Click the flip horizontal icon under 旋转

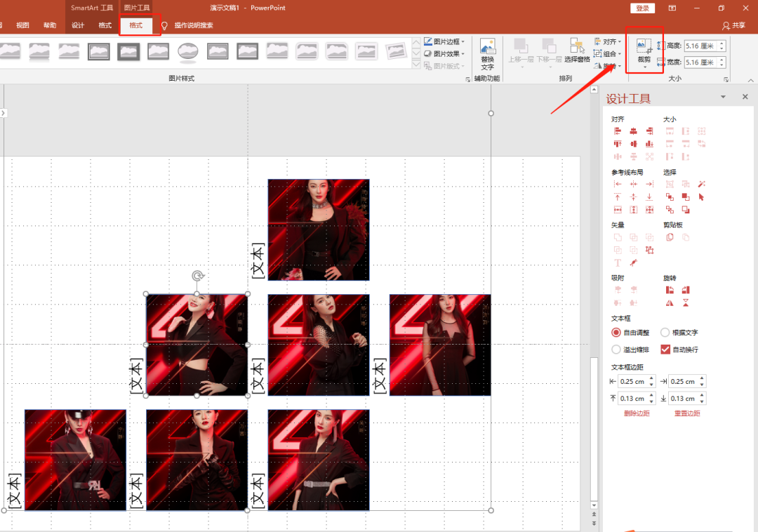670,303
